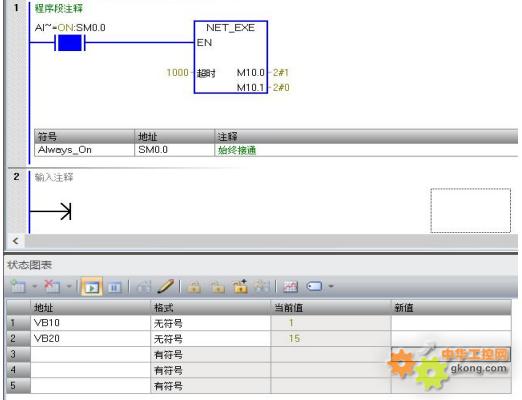Click the left scroll arrow of editor

coord(15,241)
